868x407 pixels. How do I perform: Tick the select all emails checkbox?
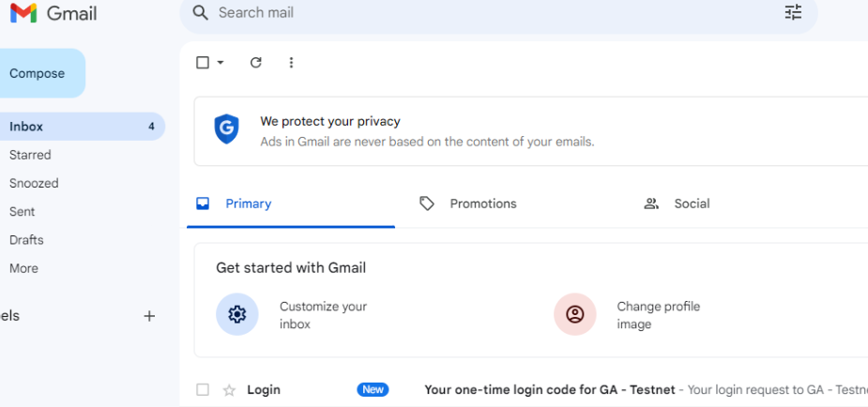pos(203,63)
